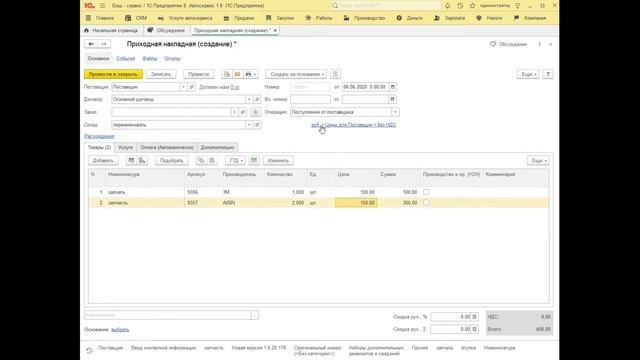Open the help question mark button
The image size is (640, 360).
(548, 74)
